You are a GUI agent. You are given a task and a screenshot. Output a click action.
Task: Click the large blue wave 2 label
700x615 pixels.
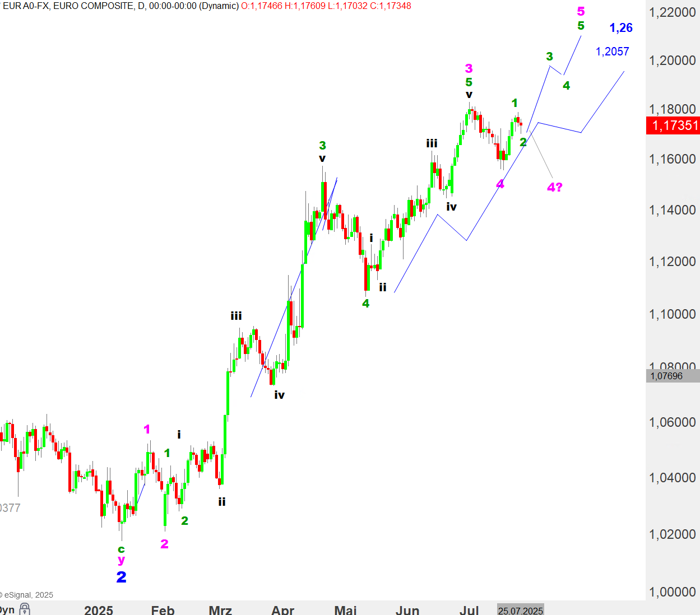coord(121,577)
